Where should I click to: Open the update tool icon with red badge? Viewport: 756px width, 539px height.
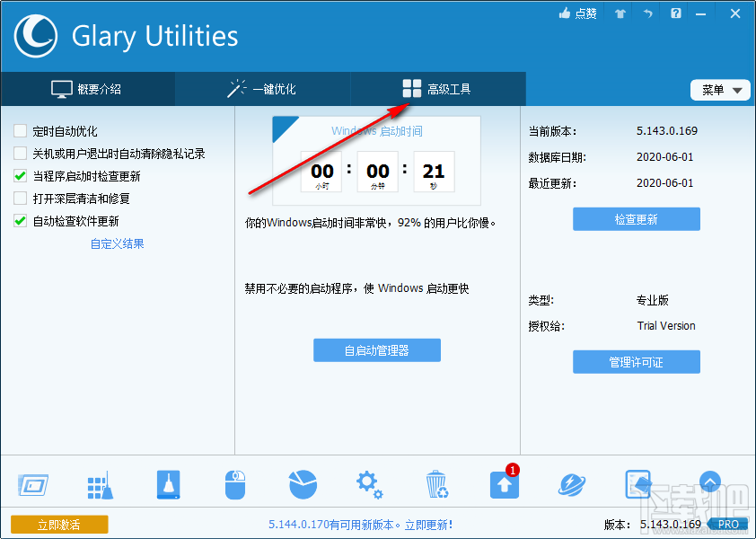(x=504, y=485)
